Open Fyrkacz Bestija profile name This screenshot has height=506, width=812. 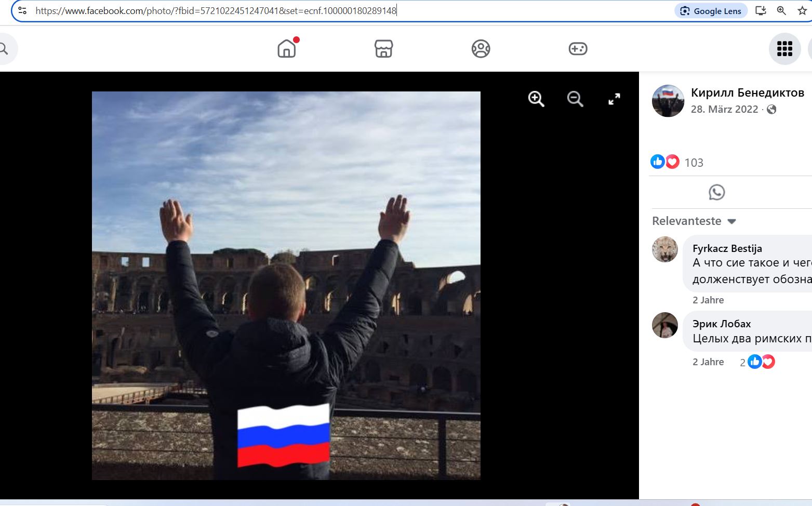[x=727, y=248]
